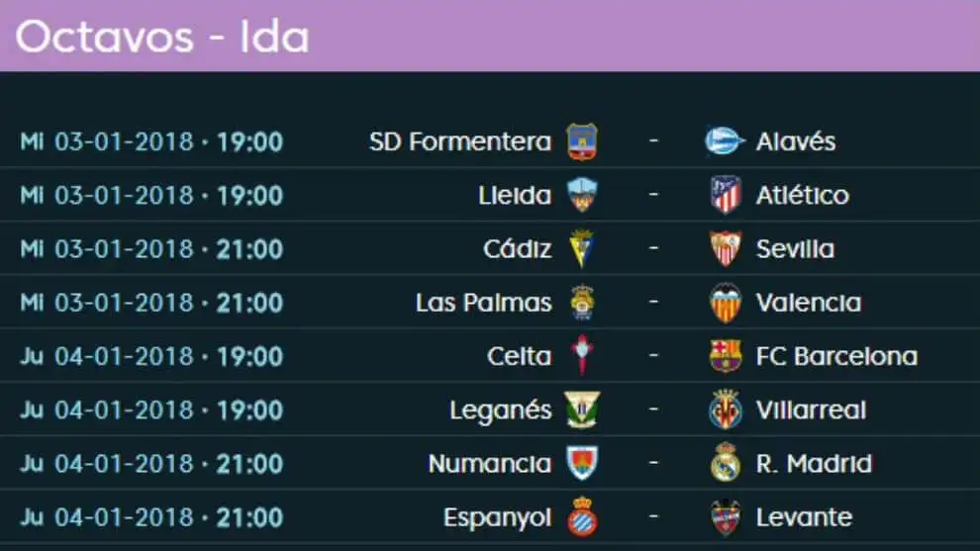Select the Octavos - Ida header
The image size is (980, 551).
(x=163, y=37)
